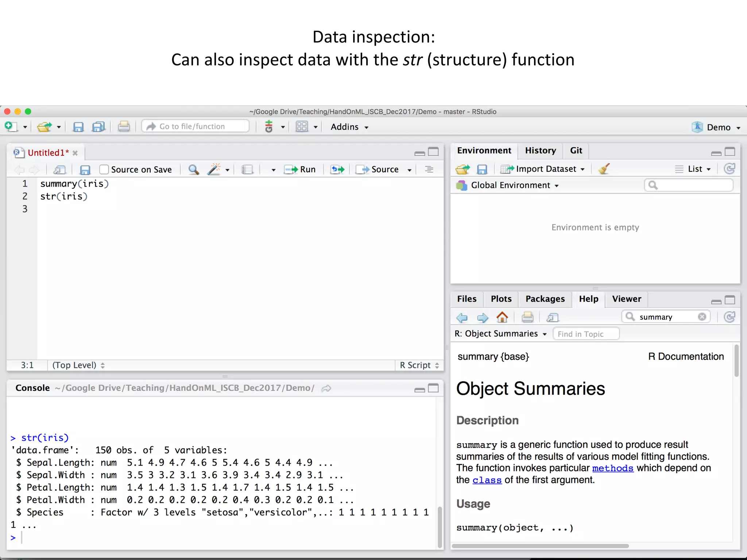Expand the Open File recent files arrow
This screenshot has height=560, width=747.
coord(59,127)
